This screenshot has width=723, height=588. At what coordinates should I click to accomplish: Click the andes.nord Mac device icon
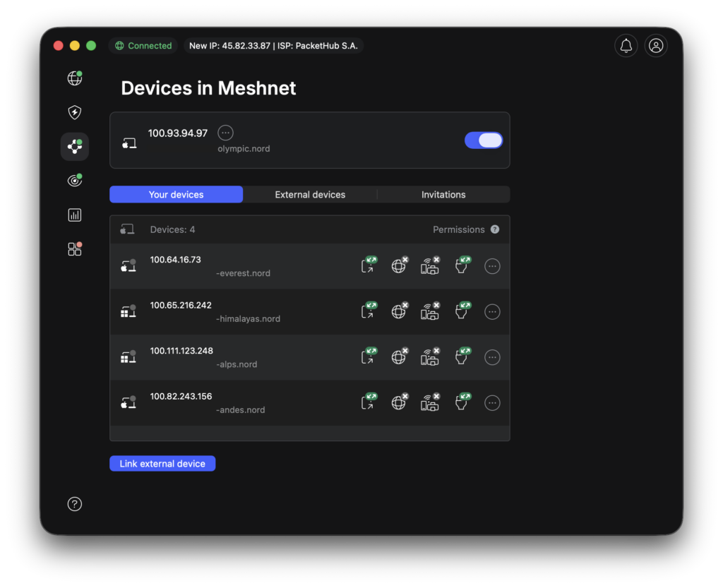[129, 403]
